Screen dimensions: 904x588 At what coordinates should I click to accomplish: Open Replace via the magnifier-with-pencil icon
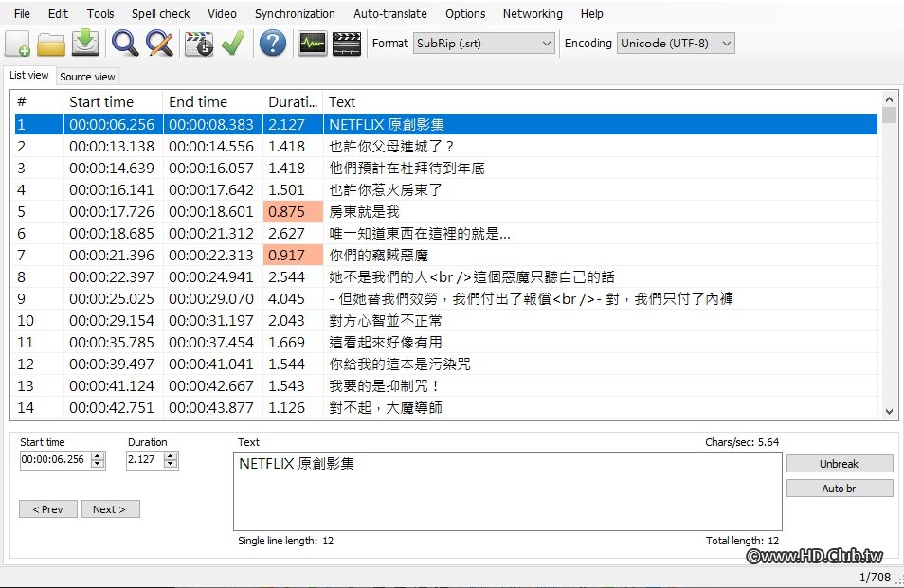pyautogui.click(x=160, y=44)
